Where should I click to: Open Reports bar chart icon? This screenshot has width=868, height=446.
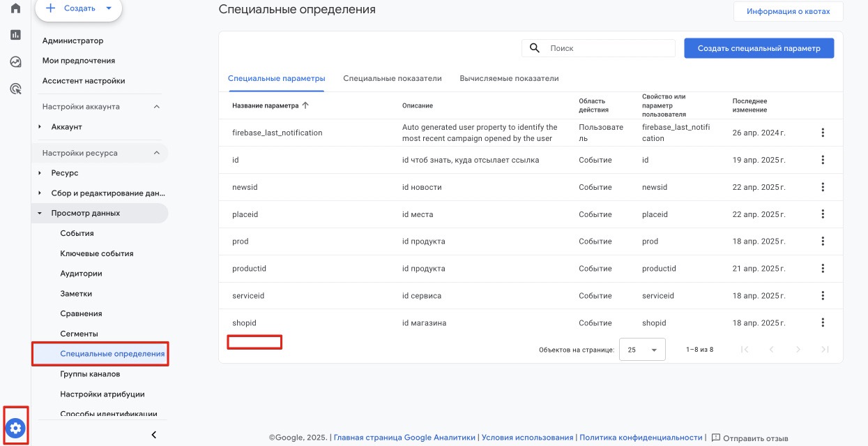tap(15, 34)
